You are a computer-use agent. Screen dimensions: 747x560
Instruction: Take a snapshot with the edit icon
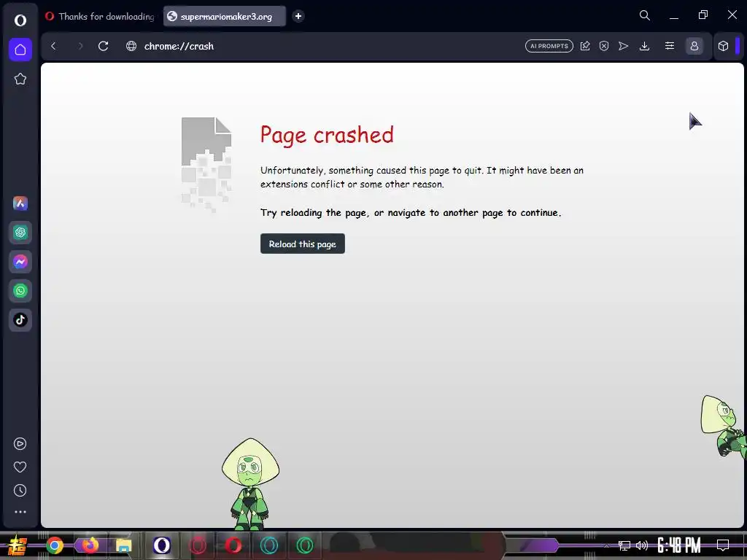click(x=585, y=46)
